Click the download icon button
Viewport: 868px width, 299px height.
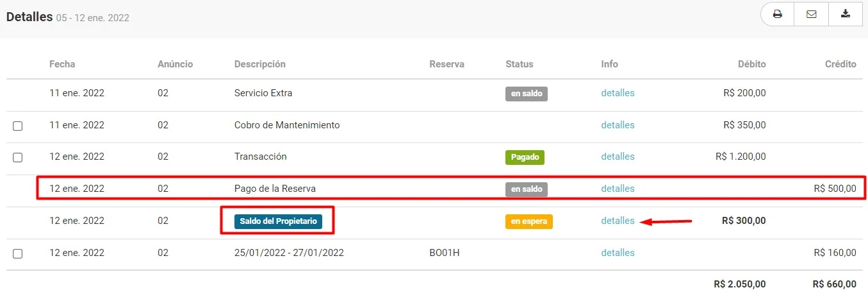point(846,14)
